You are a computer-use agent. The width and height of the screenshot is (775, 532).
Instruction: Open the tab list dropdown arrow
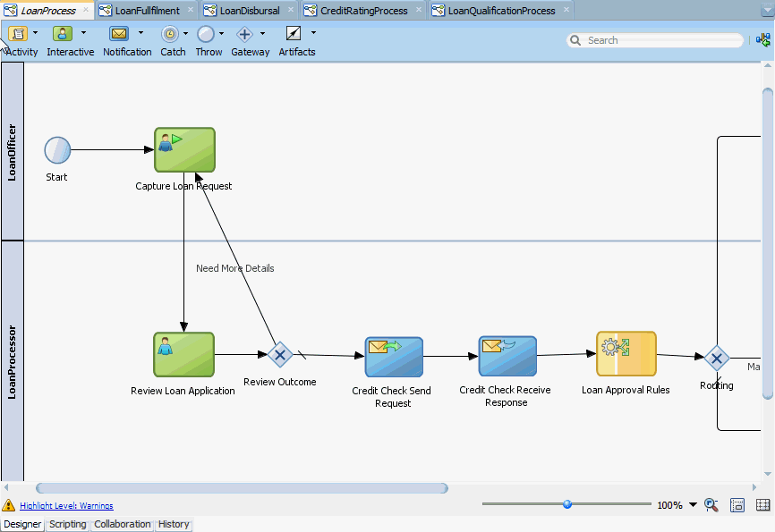tap(767, 10)
